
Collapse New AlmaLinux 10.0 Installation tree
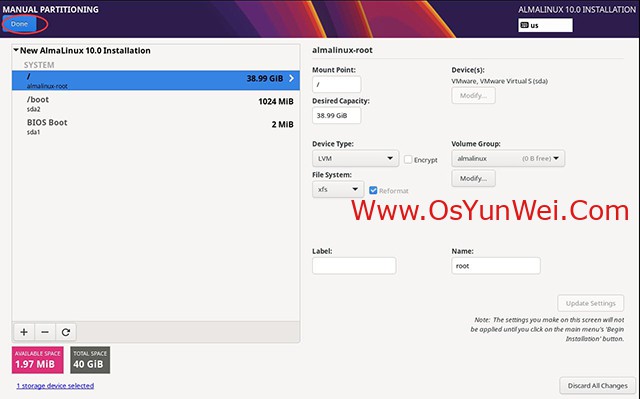pyautogui.click(x=16, y=50)
